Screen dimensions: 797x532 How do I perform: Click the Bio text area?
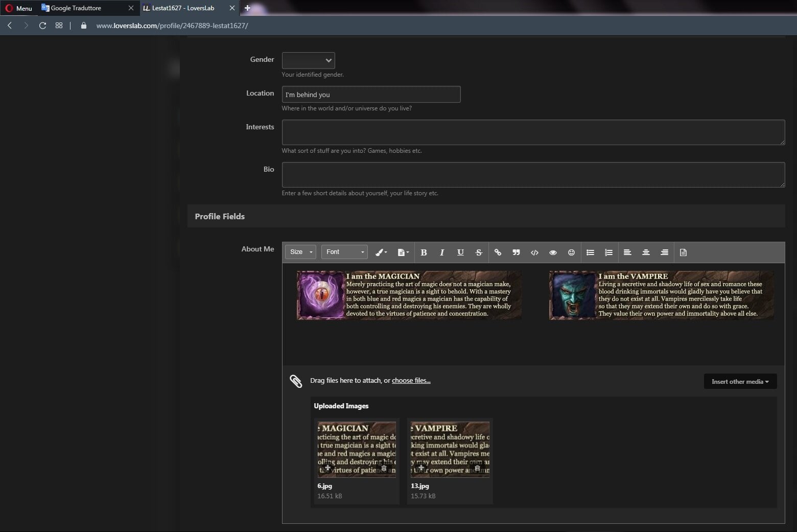[x=533, y=175]
